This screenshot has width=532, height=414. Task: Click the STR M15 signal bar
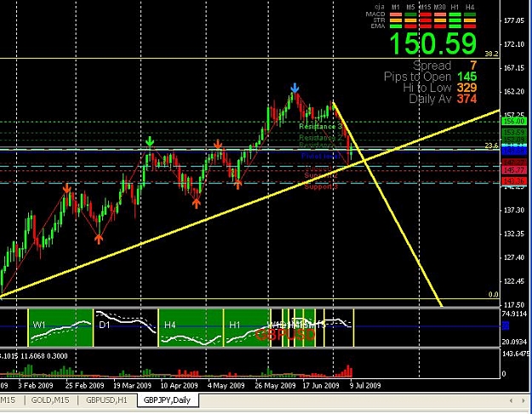[425, 20]
